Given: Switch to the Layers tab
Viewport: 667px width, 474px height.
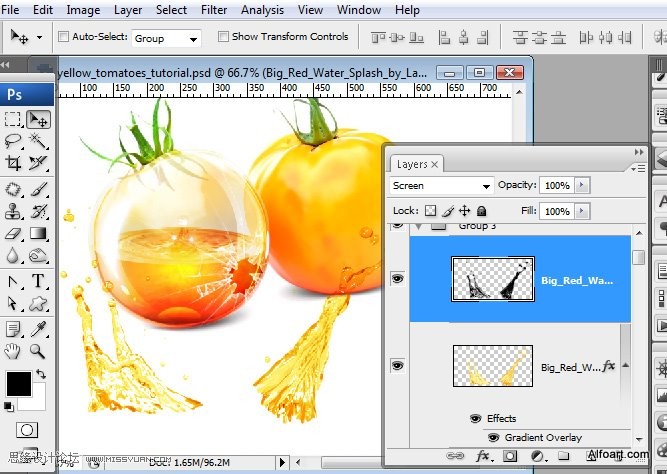Looking at the screenshot, I should coord(417,164).
